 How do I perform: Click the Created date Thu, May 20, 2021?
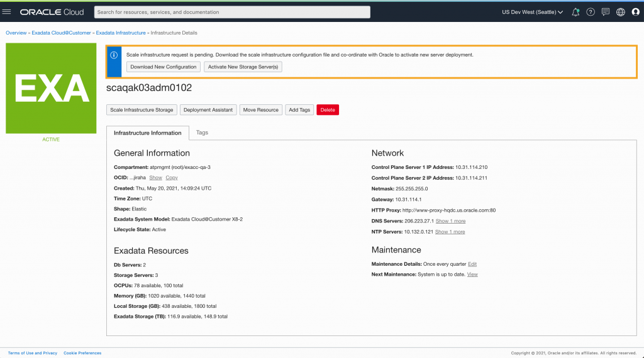point(174,188)
